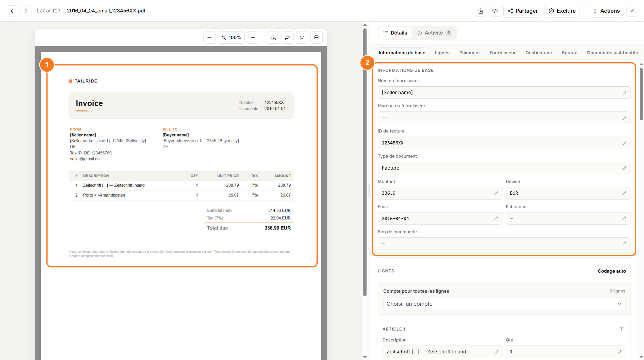Reset the viewer zoom at 100%
The width and height of the screenshot is (644, 360).
coord(231,38)
